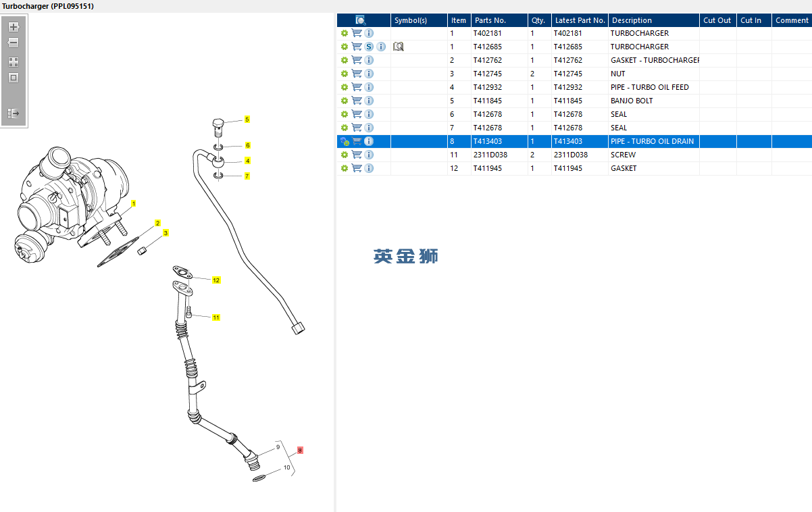
Task: Click the list-with-arrow export icon
Action: (x=14, y=113)
